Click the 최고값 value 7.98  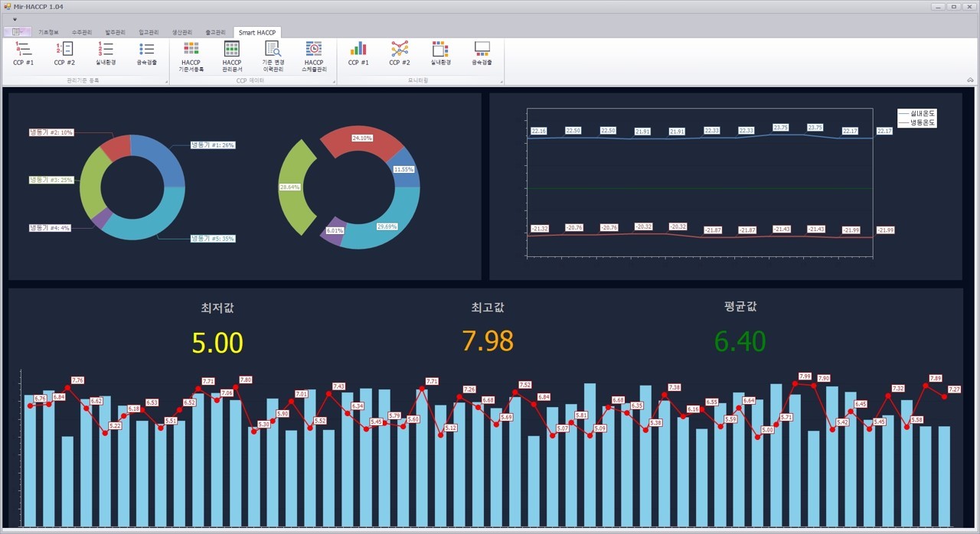coord(488,341)
